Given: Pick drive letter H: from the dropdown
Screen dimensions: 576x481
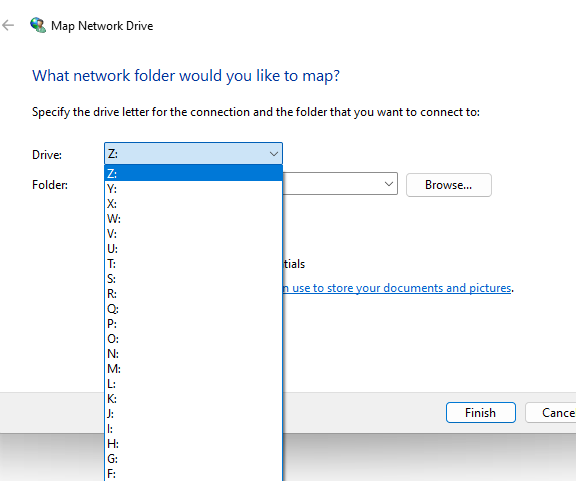Looking at the screenshot, I should pyautogui.click(x=194, y=444).
